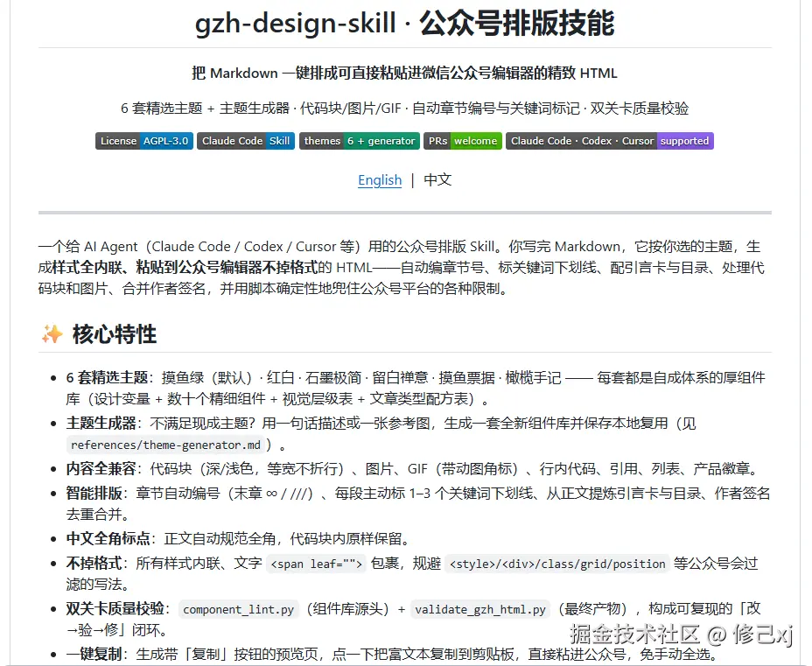
Task: Click the 核心特性 section heading
Action: [115, 334]
